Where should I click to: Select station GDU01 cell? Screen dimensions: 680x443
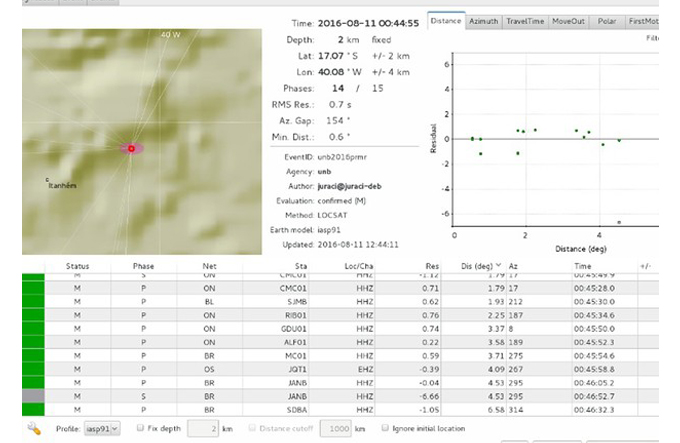[x=294, y=329]
